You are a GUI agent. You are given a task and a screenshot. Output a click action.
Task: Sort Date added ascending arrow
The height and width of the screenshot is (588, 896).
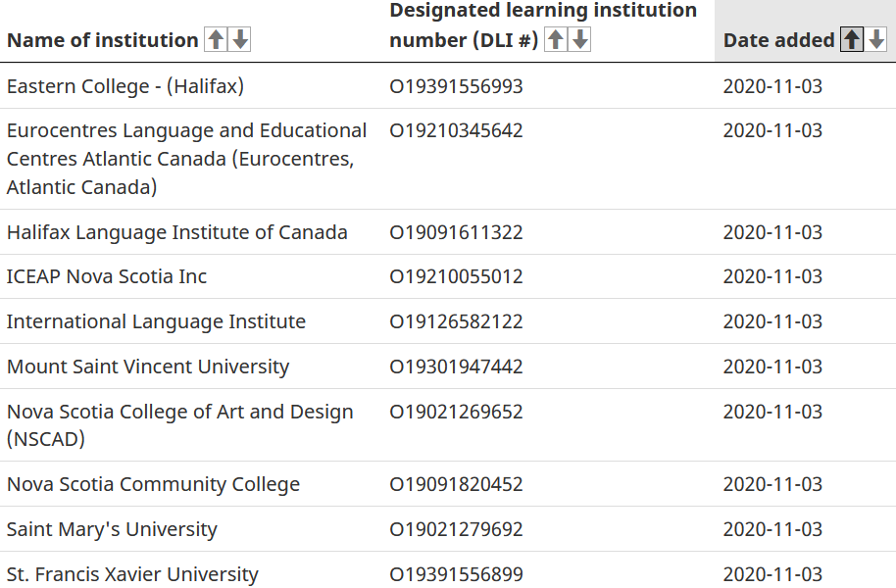(x=852, y=39)
